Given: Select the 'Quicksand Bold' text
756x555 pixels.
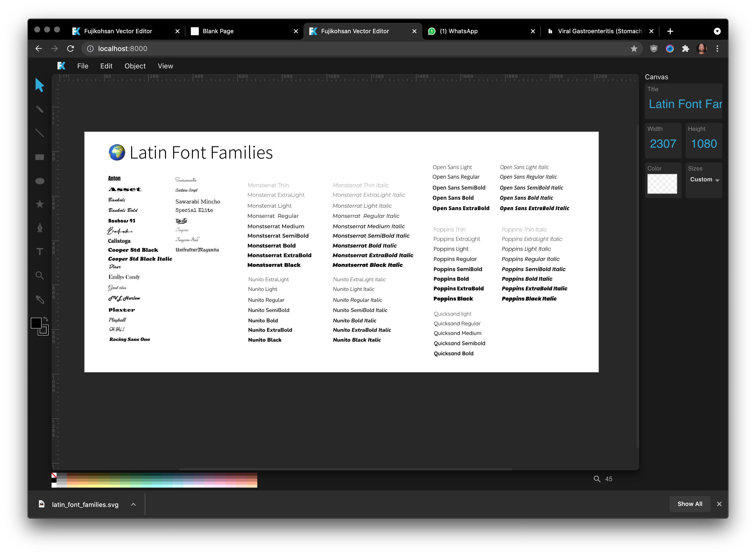Looking at the screenshot, I should [454, 353].
